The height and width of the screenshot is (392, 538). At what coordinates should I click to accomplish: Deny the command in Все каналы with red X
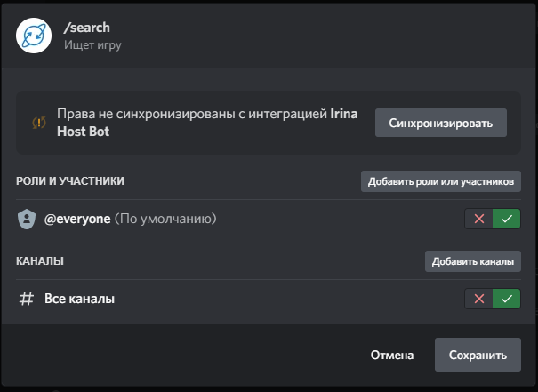click(479, 299)
